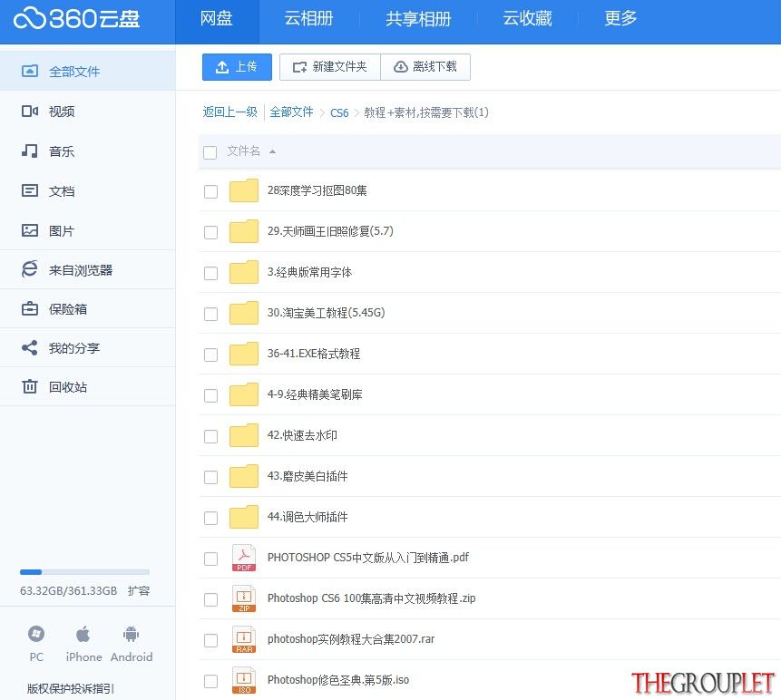
Task: Check the box for 4-9.经典精美笔刷库
Action: pos(210,396)
